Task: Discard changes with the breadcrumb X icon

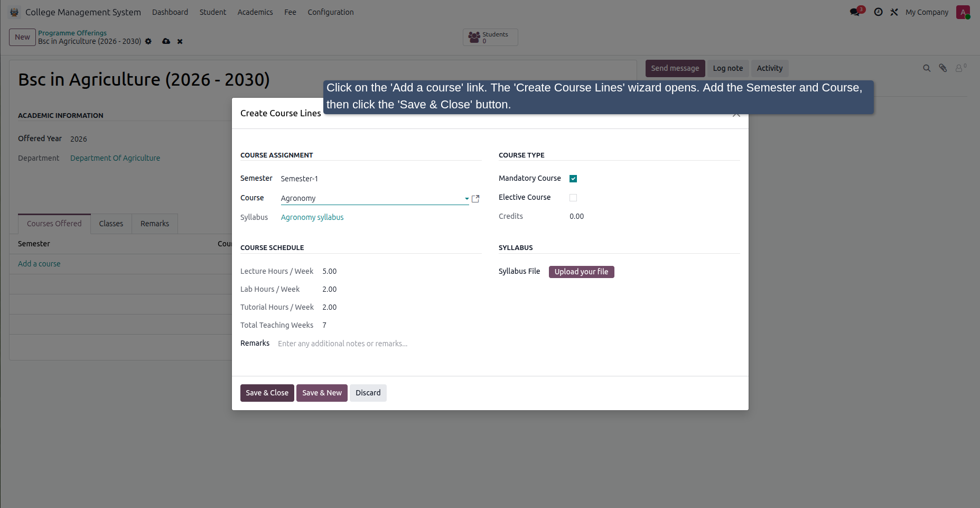Action: [180, 41]
